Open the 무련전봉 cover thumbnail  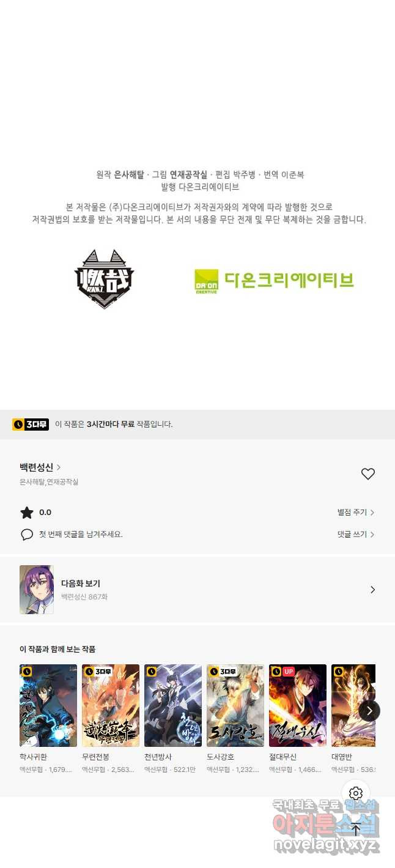point(111,705)
